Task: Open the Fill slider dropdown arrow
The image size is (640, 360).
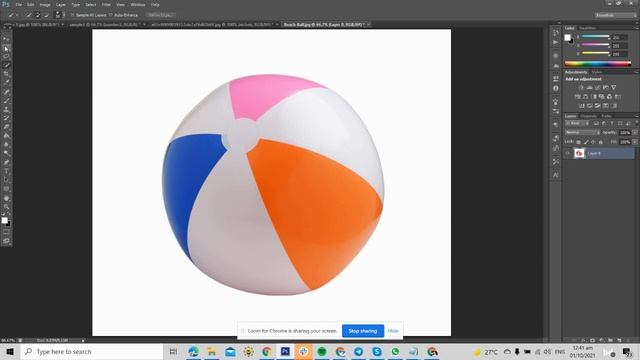Action: point(635,142)
